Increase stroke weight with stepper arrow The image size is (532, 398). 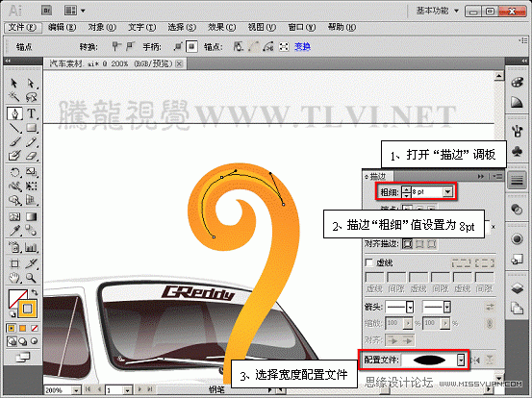tap(406, 189)
